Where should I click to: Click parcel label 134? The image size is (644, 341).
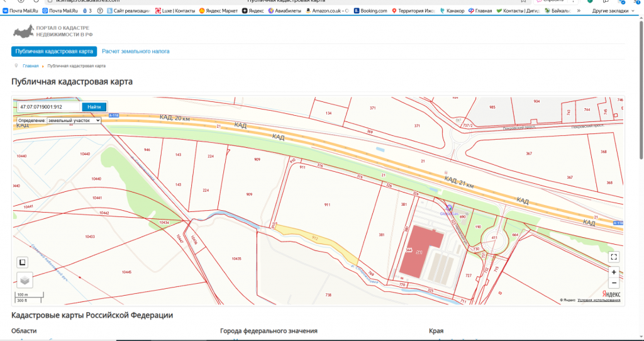click(x=328, y=113)
